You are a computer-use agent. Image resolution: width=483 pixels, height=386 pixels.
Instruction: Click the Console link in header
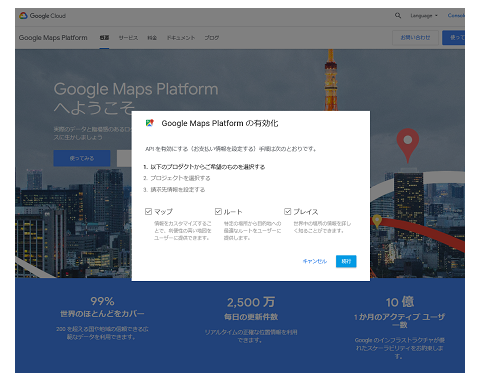tap(456, 15)
